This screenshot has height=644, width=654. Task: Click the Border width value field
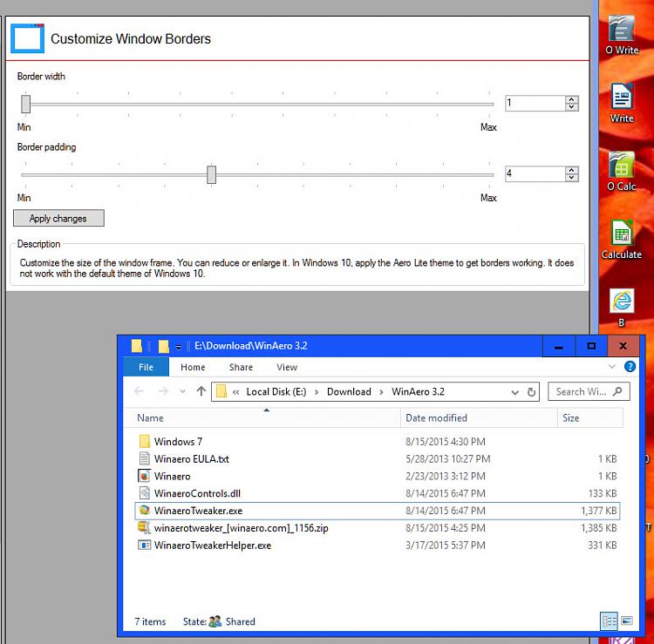pos(535,103)
